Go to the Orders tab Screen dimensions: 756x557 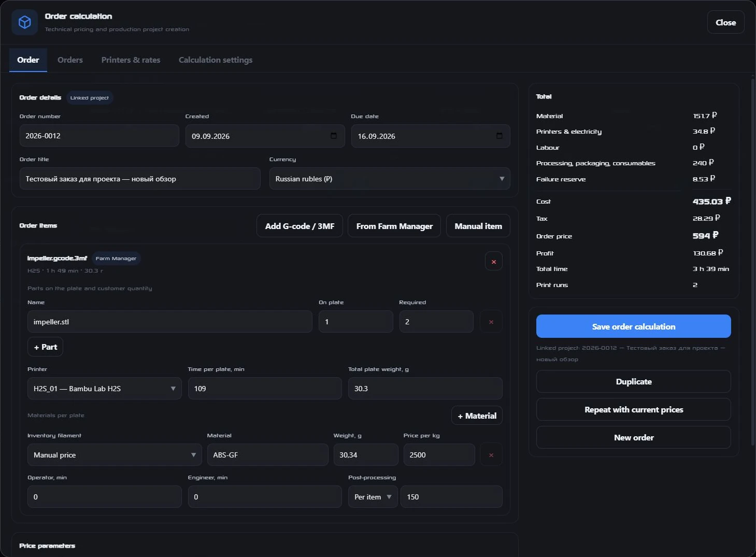point(70,60)
